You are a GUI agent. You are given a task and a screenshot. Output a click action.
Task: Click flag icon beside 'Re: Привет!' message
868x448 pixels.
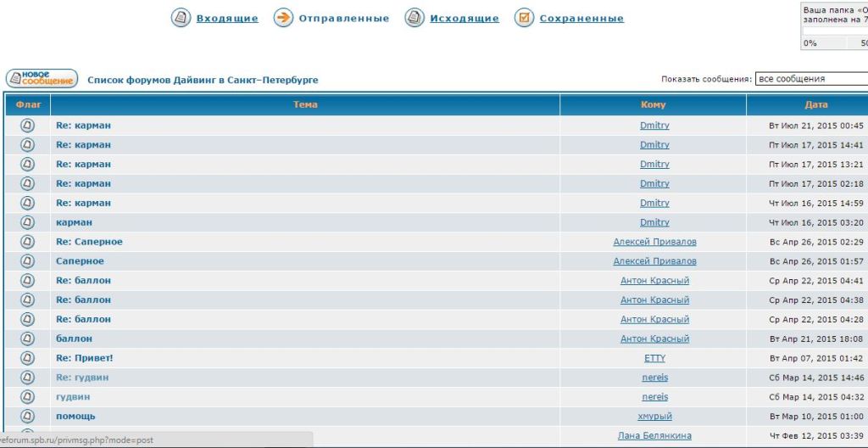pos(27,358)
